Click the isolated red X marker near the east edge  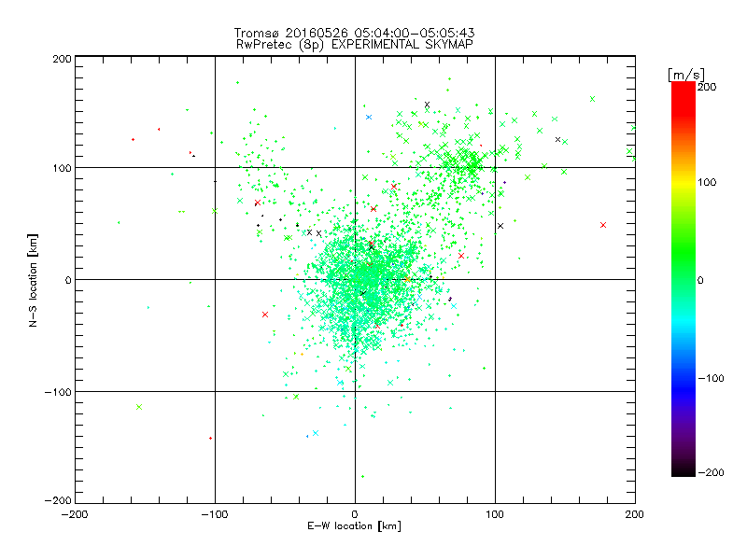click(603, 225)
